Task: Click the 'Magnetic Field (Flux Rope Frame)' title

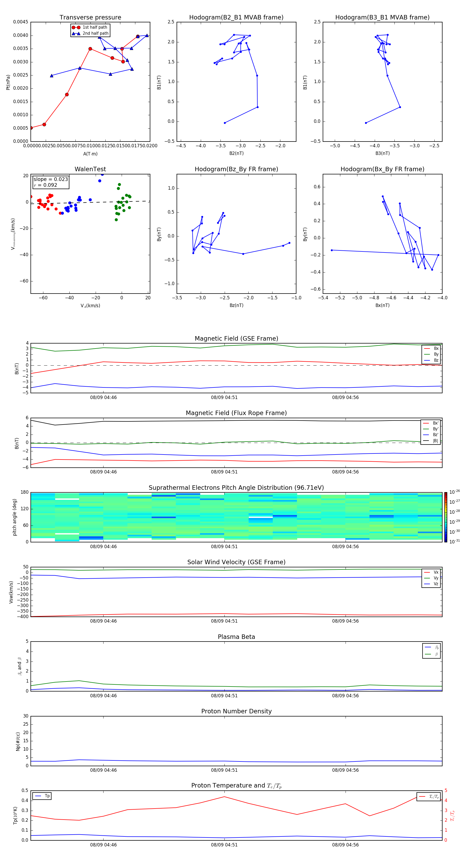Action: pos(236,413)
